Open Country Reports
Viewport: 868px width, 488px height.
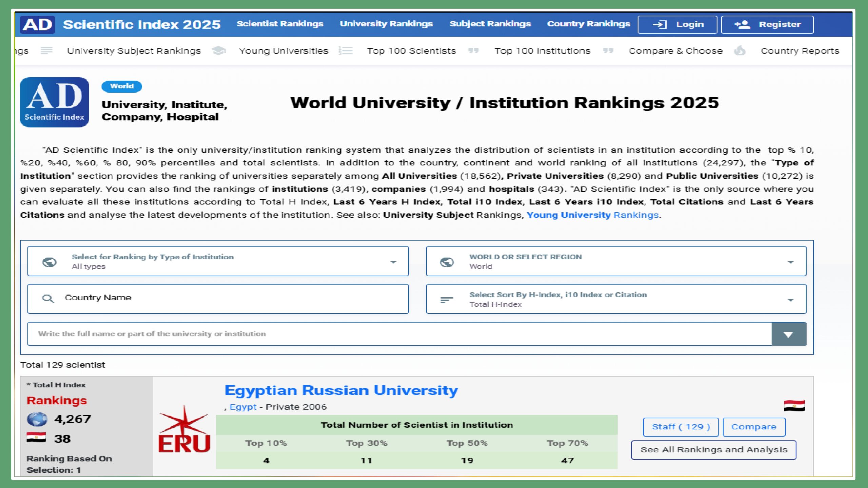(800, 51)
